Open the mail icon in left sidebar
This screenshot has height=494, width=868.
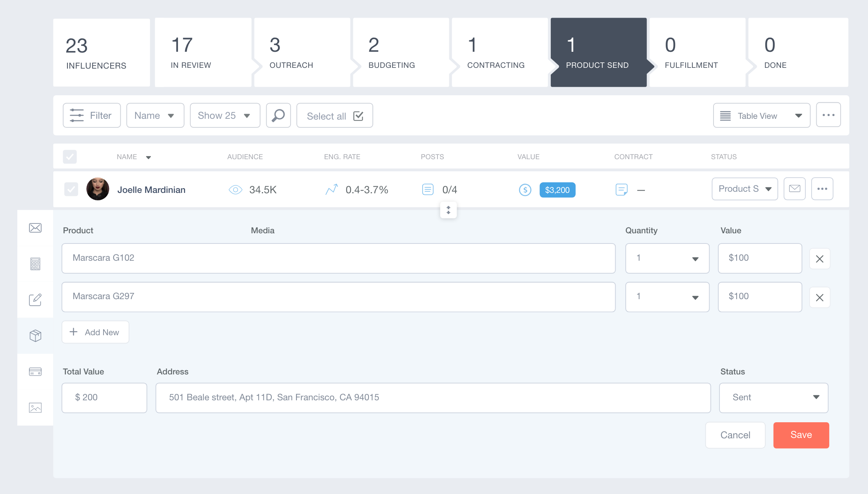tap(35, 228)
